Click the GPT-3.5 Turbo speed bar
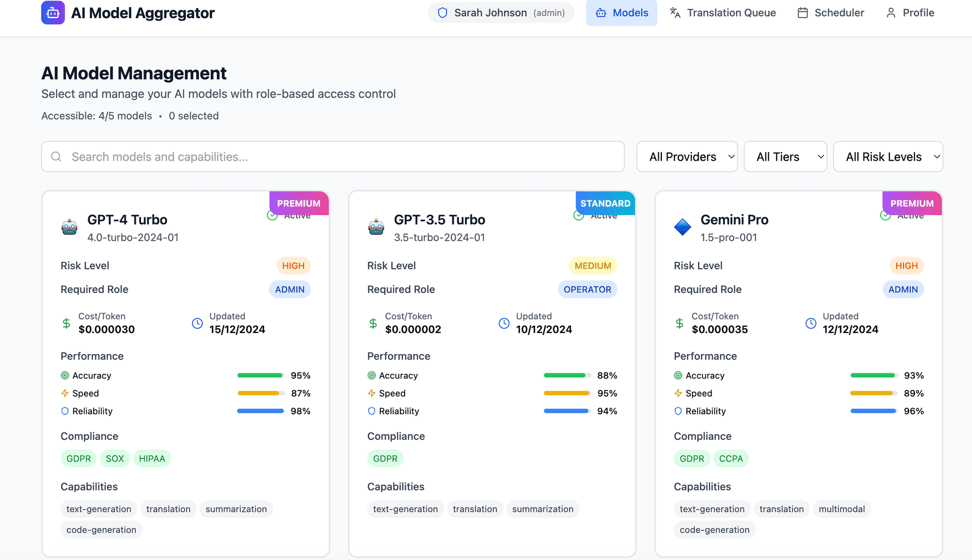Screen dimensions: 972x560 click(567, 393)
